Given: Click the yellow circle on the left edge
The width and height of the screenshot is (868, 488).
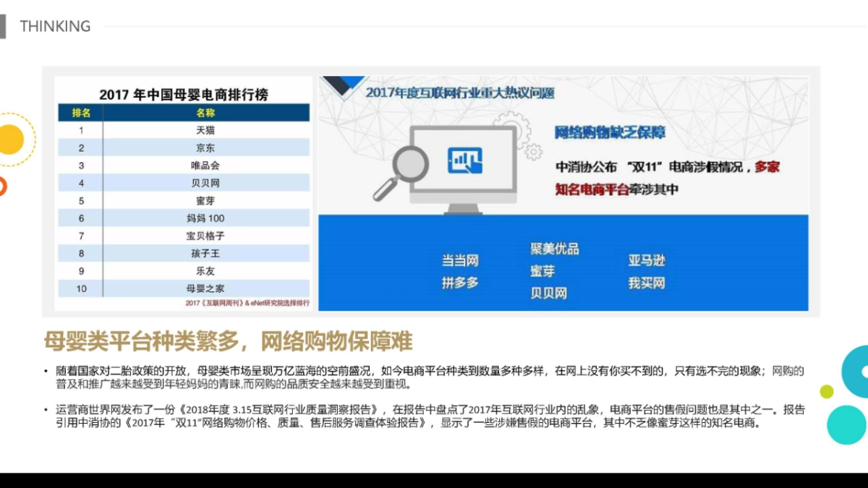Looking at the screenshot, I should (x=10, y=140).
